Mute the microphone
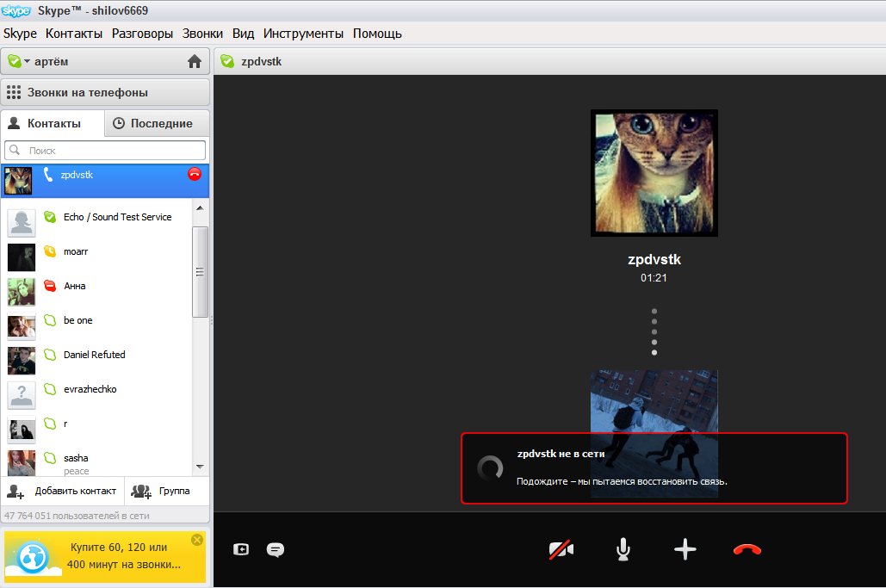886x588 pixels. click(x=623, y=549)
